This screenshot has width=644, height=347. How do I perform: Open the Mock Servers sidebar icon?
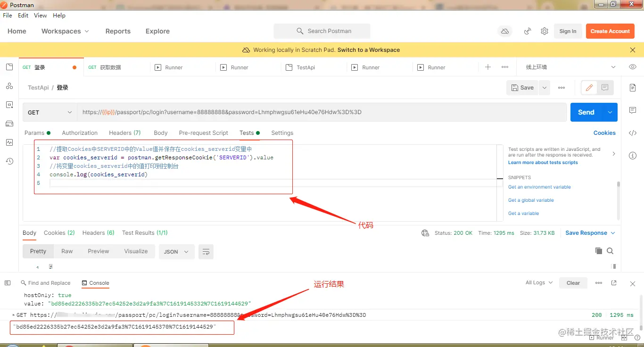click(9, 124)
